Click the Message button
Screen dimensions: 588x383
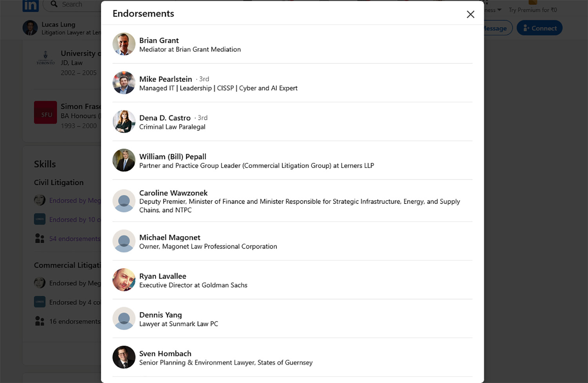pos(493,28)
